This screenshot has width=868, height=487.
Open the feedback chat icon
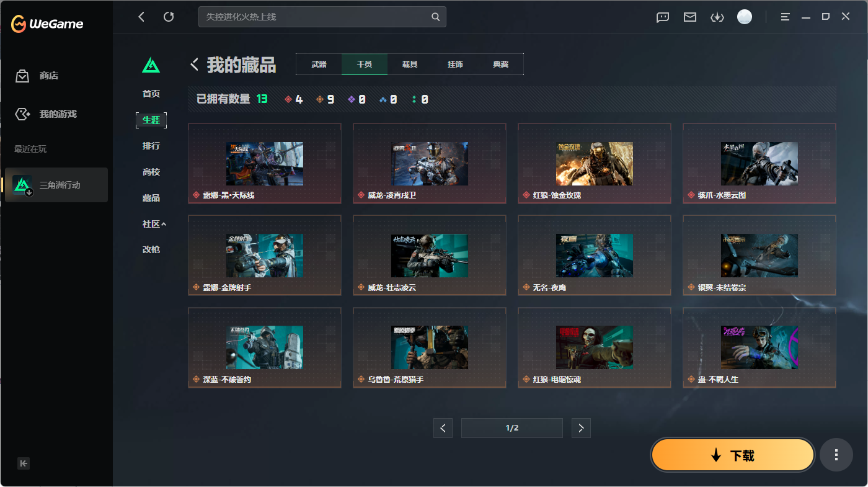click(x=663, y=17)
